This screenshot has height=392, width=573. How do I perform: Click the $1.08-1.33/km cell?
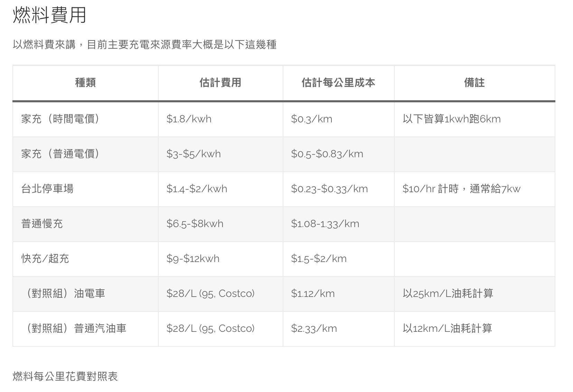point(325,224)
